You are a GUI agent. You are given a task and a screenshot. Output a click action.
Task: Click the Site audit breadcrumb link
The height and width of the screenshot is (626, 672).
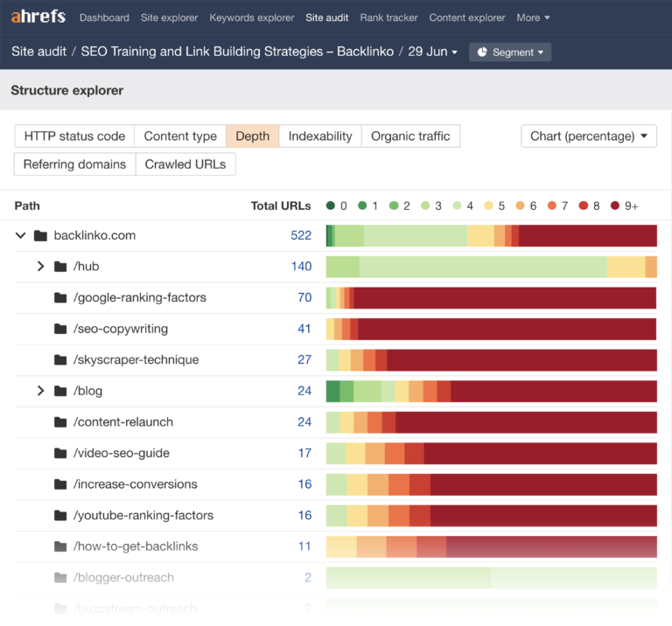click(x=37, y=52)
